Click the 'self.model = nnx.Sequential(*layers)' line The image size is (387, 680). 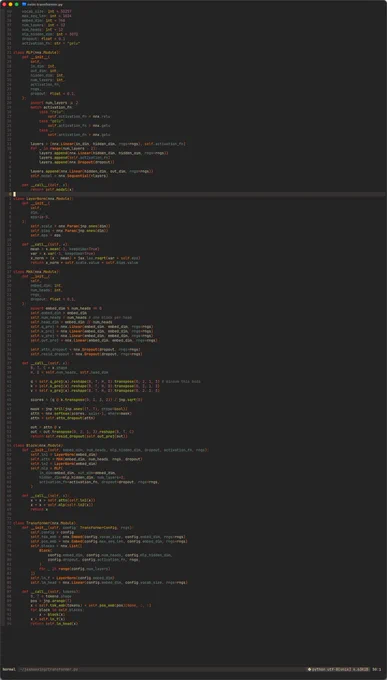[69, 176]
